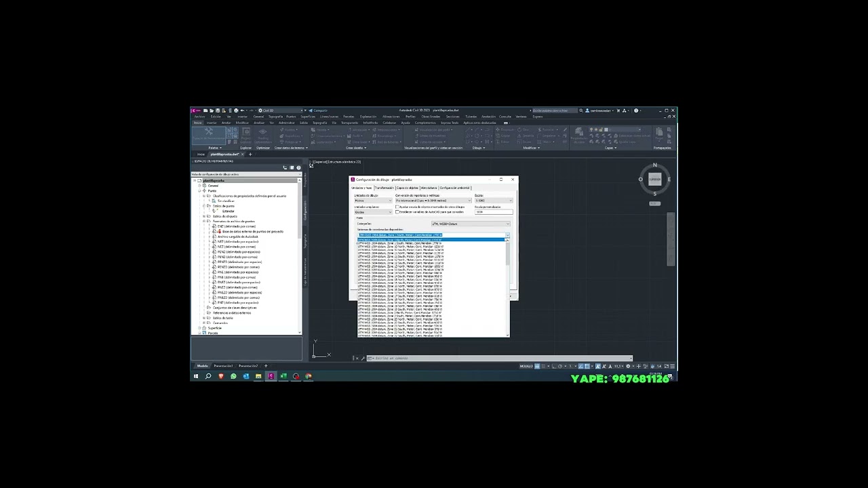Open the Help question-mark icon in title bar
This screenshot has width=868, height=488.
(636, 110)
